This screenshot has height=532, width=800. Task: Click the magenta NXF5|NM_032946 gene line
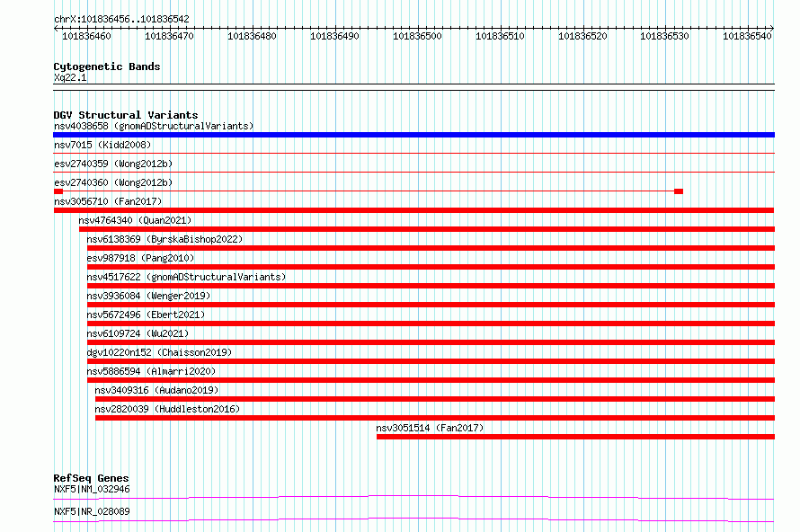coord(413,497)
